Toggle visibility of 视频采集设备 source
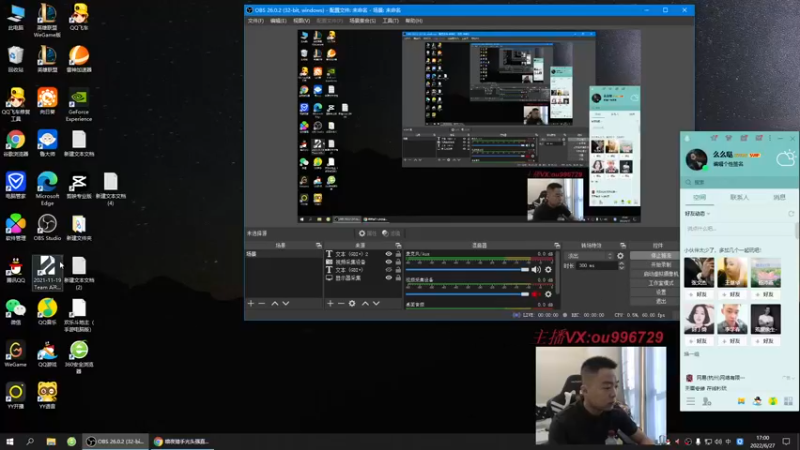This screenshot has width=800, height=450. 389,262
